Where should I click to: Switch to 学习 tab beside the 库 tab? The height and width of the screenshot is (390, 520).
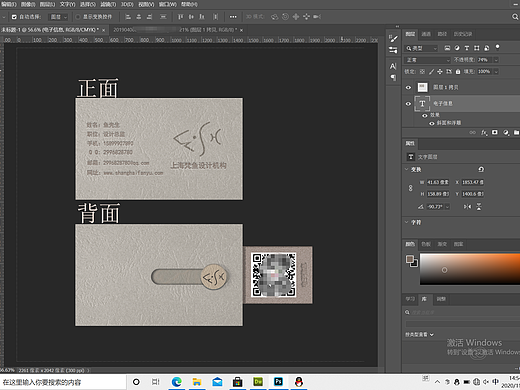pos(410,299)
